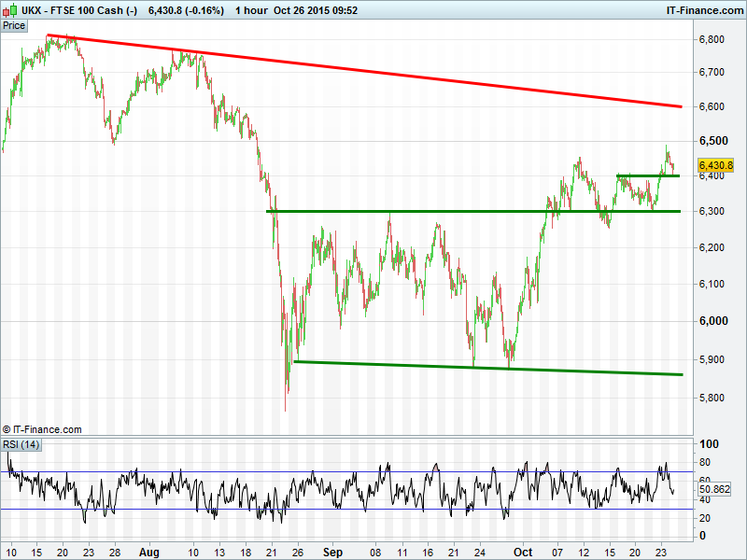This screenshot has width=747, height=560.
Task: Click the UKX - FTSE 100 Cash title
Action: pyautogui.click(x=79, y=9)
